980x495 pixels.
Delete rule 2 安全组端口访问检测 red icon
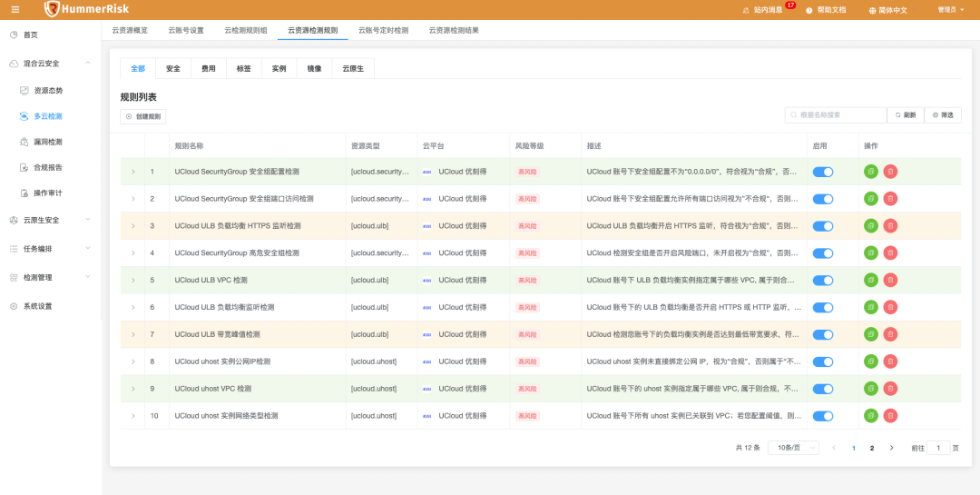click(x=891, y=198)
